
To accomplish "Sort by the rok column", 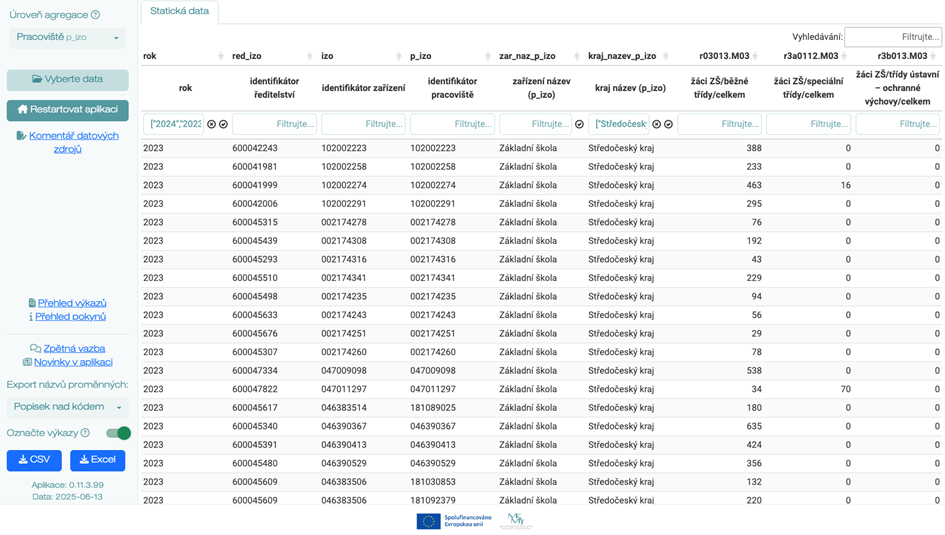I will point(221,56).
